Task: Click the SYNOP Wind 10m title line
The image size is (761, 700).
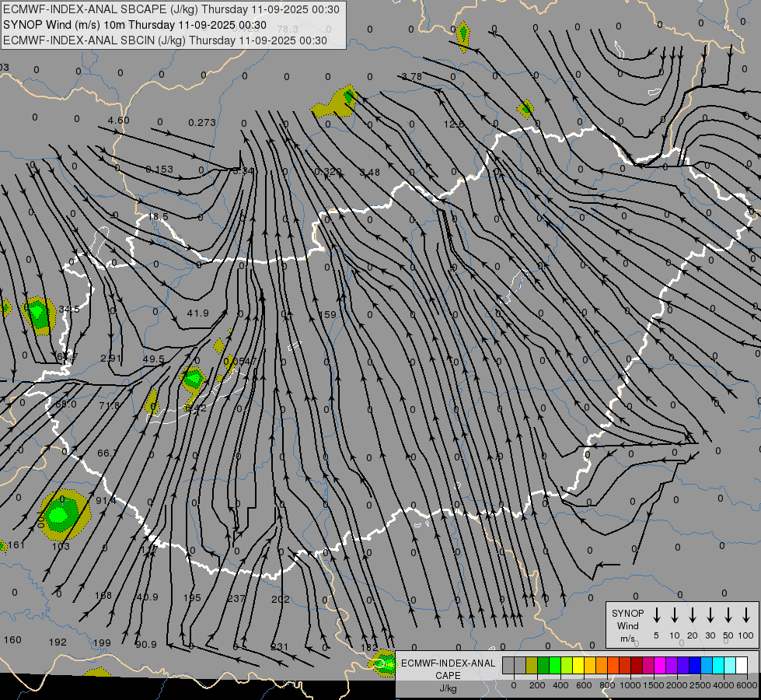Action: 134,25
